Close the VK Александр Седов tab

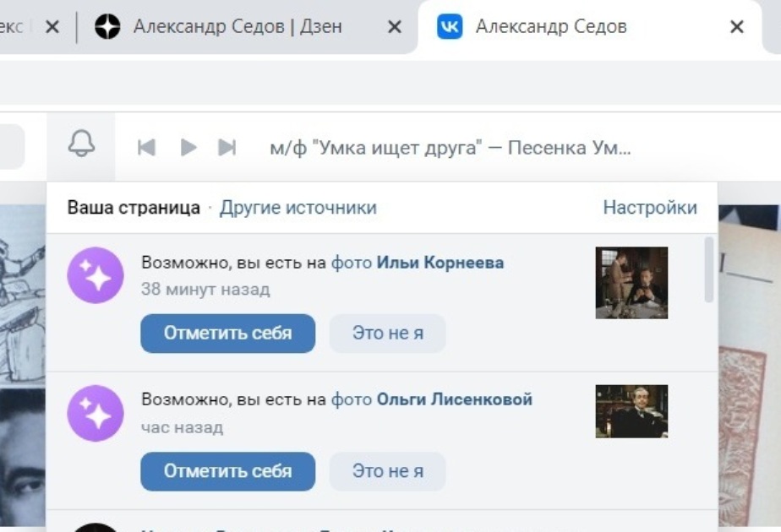tap(737, 26)
